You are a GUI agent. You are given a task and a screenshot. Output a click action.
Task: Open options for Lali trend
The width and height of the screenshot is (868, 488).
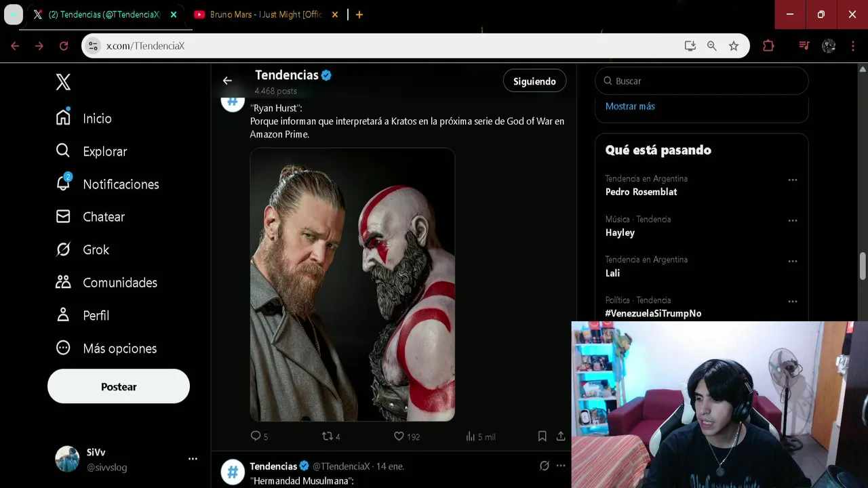[793, 261]
